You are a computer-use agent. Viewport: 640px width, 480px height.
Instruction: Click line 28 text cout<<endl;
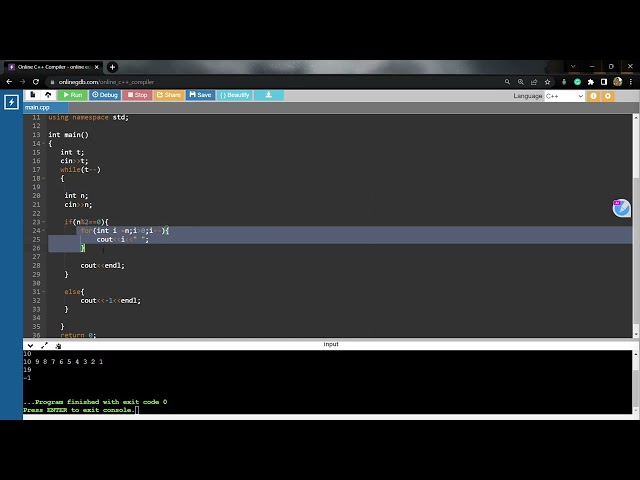tap(102, 266)
